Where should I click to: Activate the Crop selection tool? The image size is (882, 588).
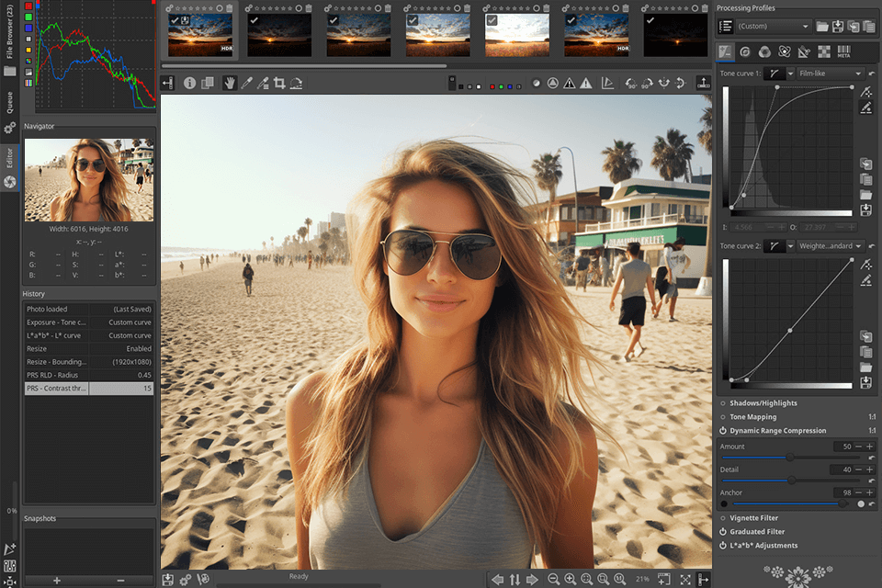click(279, 84)
